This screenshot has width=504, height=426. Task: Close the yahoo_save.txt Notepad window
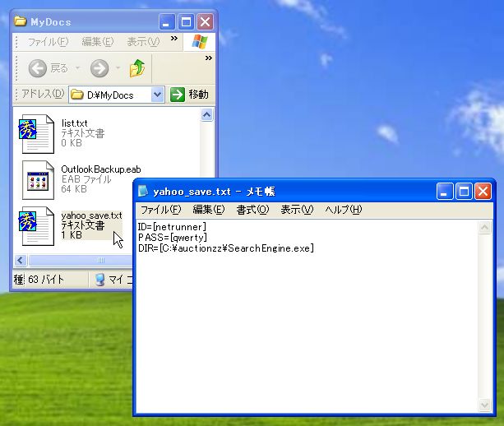coord(483,192)
